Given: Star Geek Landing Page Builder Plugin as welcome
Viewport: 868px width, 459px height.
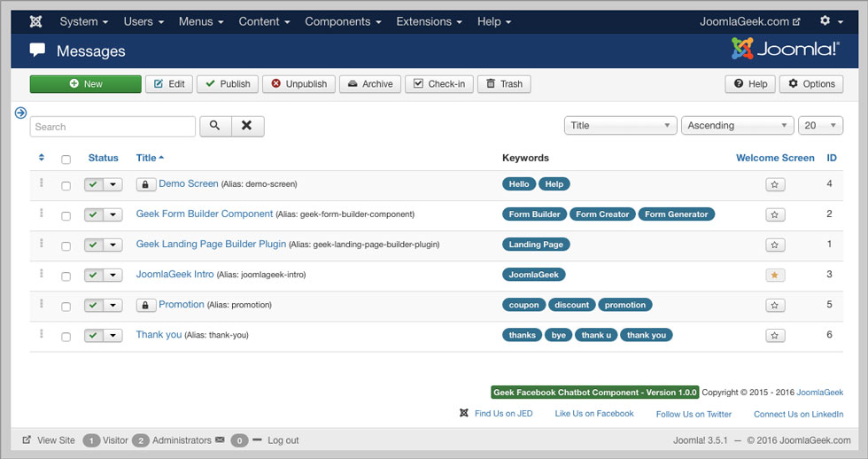Looking at the screenshot, I should click(x=774, y=245).
